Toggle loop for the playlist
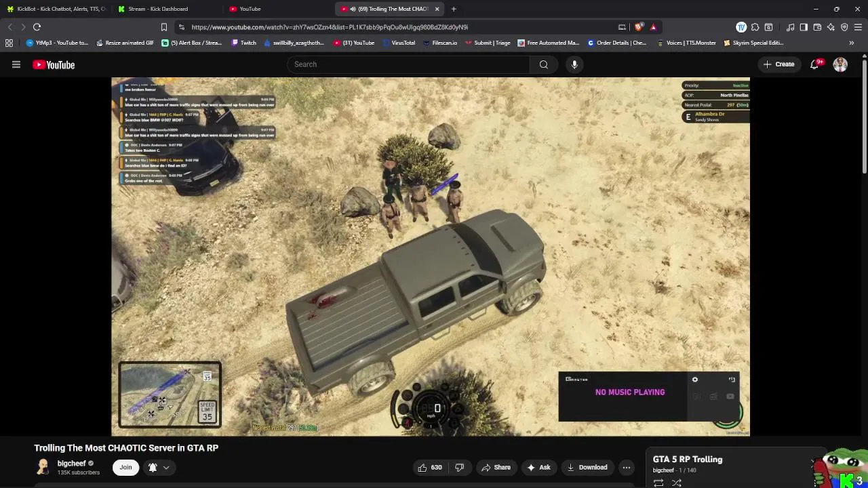Screen dimensions: 868x488 (x=658, y=483)
